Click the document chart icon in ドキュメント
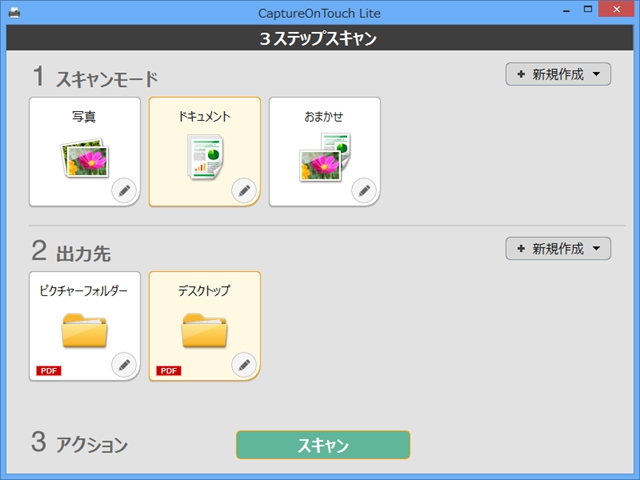Screen dimensions: 640x480 click(x=205, y=157)
